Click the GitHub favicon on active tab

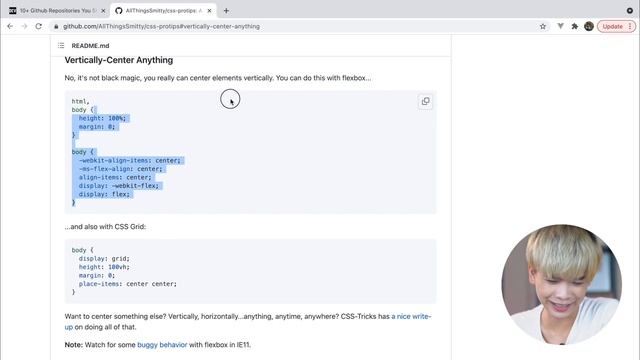[118, 11]
